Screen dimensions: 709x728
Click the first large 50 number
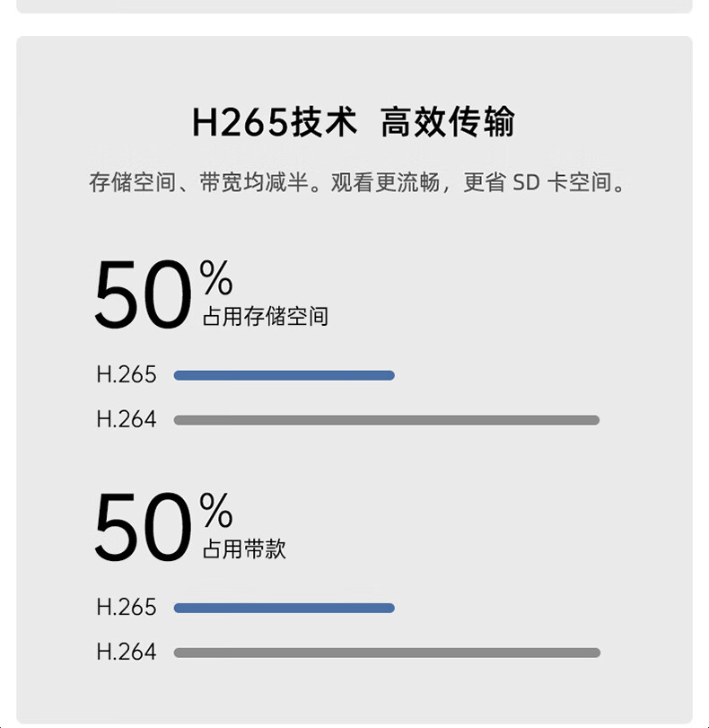tap(144, 294)
